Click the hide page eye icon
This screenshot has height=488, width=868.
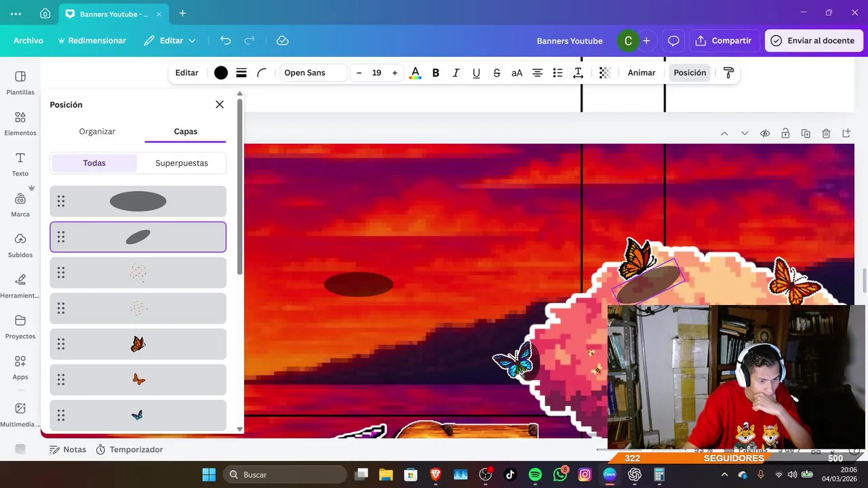tap(765, 134)
